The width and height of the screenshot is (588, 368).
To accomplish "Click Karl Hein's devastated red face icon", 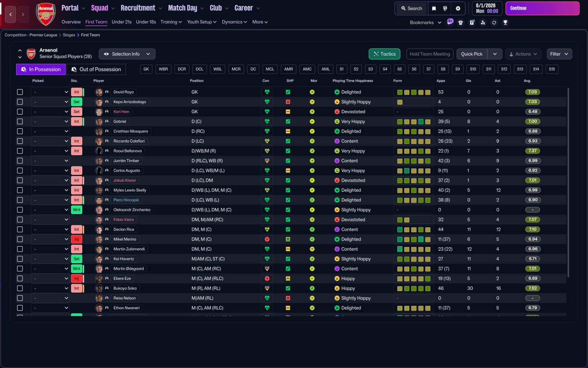I will tap(337, 112).
